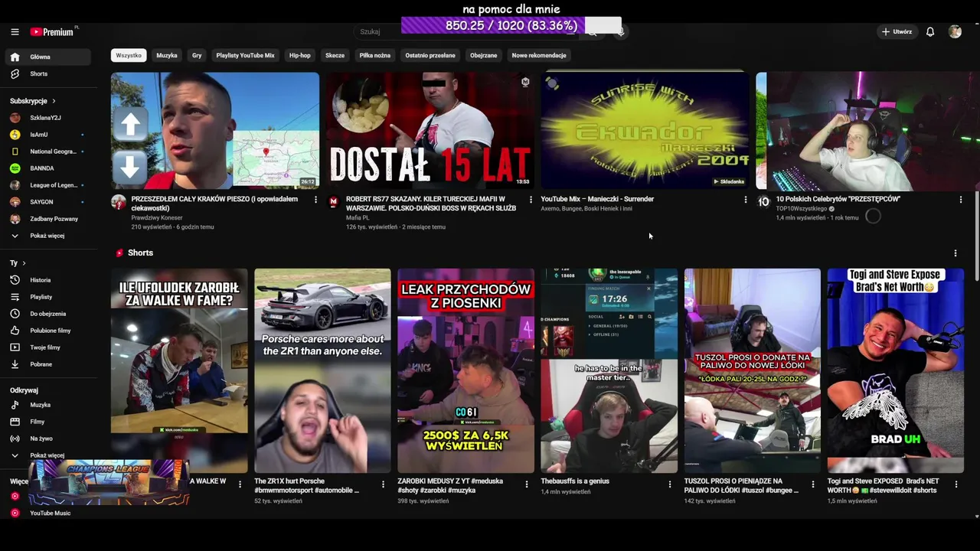The image size is (980, 551).
Task: Open the hamburger guide menu
Action: tap(15, 32)
